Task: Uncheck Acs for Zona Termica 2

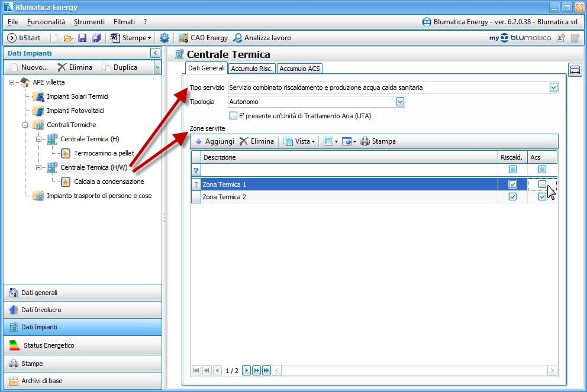Action: point(542,197)
